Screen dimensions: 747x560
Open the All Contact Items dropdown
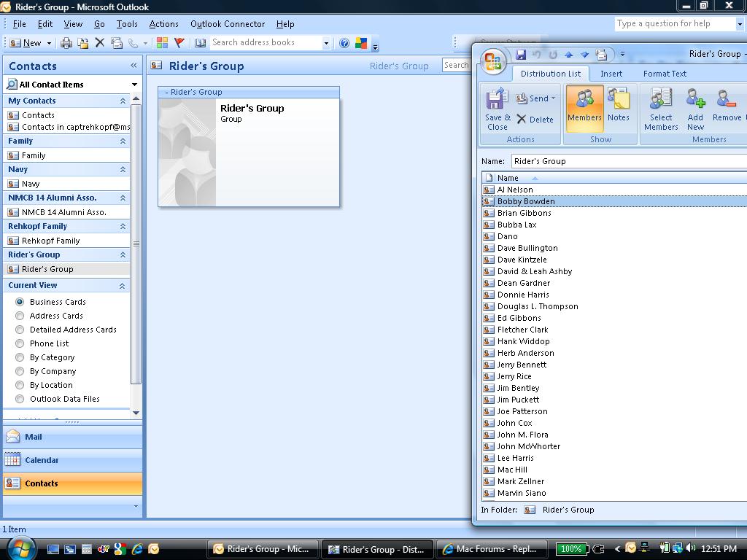click(134, 85)
